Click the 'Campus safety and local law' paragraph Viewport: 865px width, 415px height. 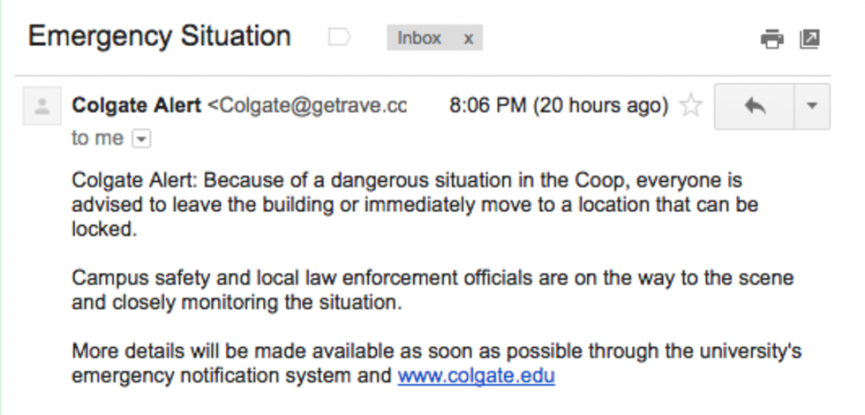[432, 290]
